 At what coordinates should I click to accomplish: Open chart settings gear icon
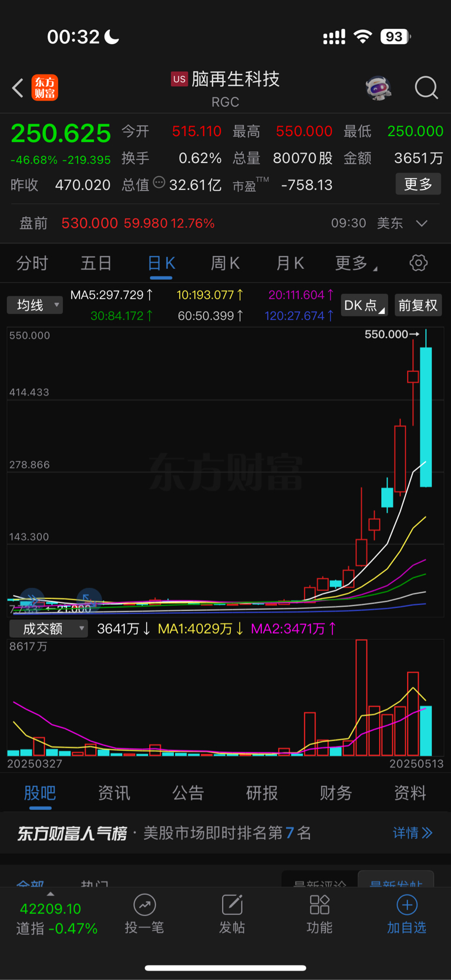pyautogui.click(x=419, y=263)
